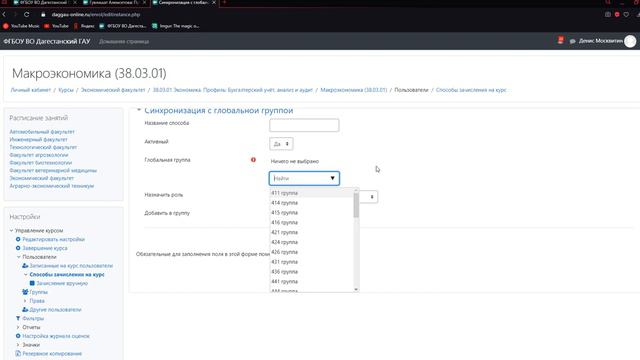Open the red notifications bell icon

pos(560,40)
